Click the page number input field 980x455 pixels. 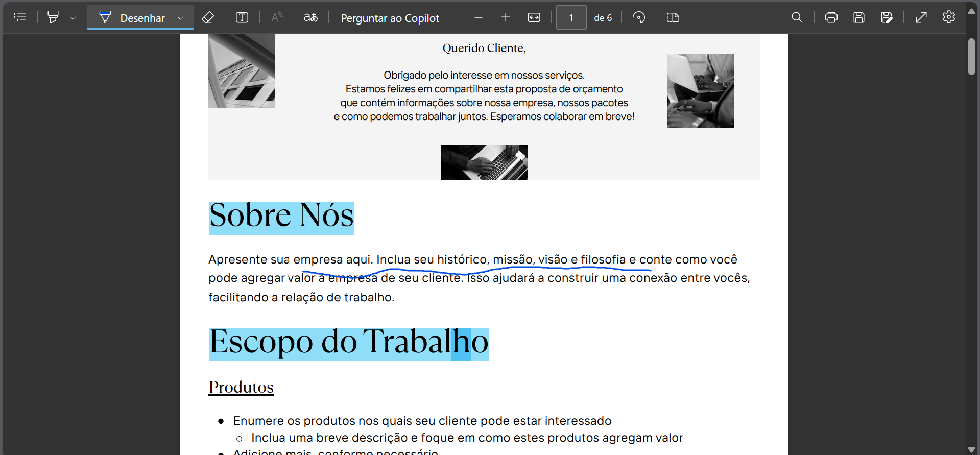click(571, 17)
